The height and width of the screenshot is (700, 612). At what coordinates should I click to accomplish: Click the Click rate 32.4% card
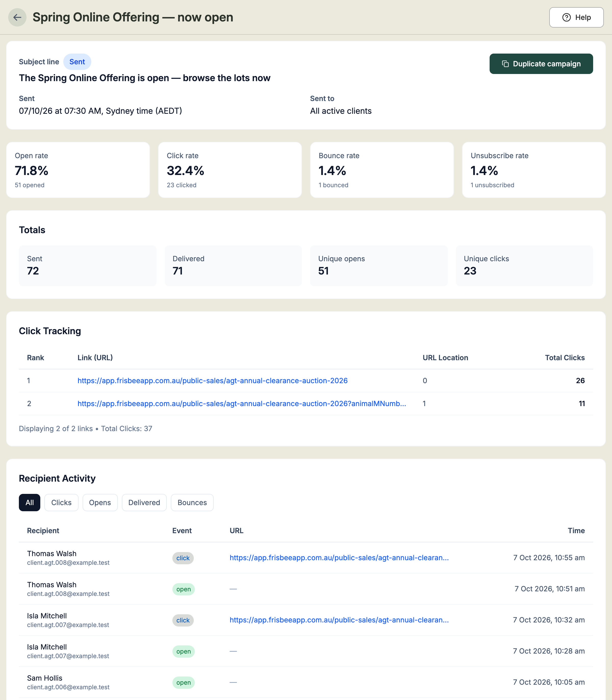click(x=230, y=170)
